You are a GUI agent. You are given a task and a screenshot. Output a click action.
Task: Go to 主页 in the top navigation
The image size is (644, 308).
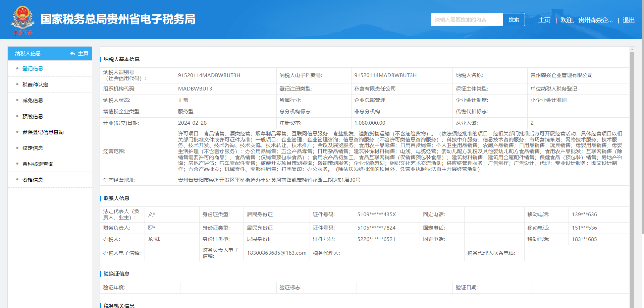[x=544, y=20]
